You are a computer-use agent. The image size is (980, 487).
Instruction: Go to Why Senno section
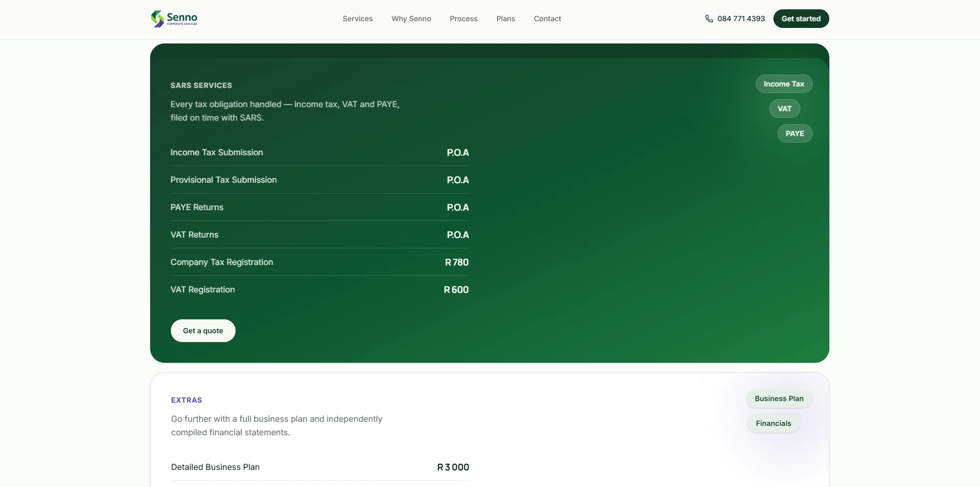[411, 19]
